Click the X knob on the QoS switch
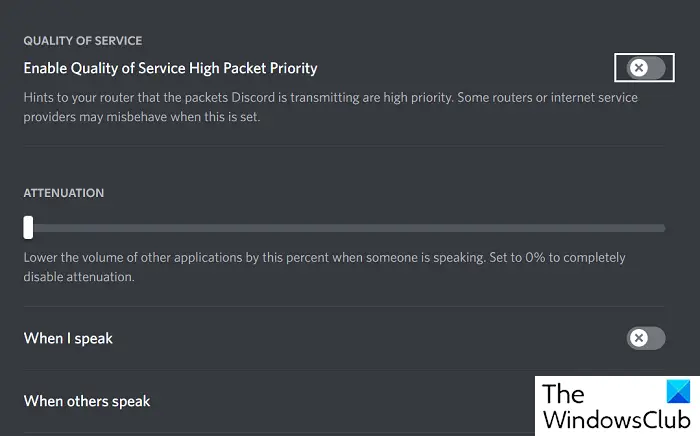Viewport: 700px width, 436px height. 639,68
